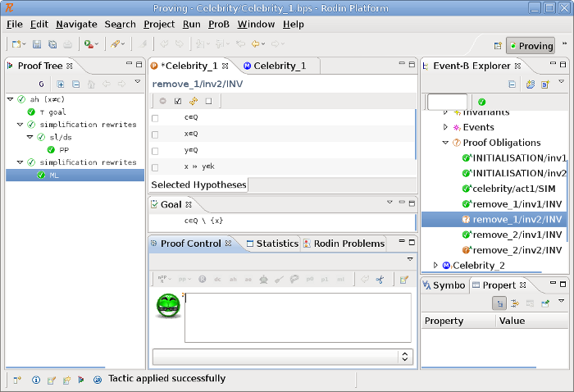Click the scissors prune icon in Proof Control

click(380, 280)
